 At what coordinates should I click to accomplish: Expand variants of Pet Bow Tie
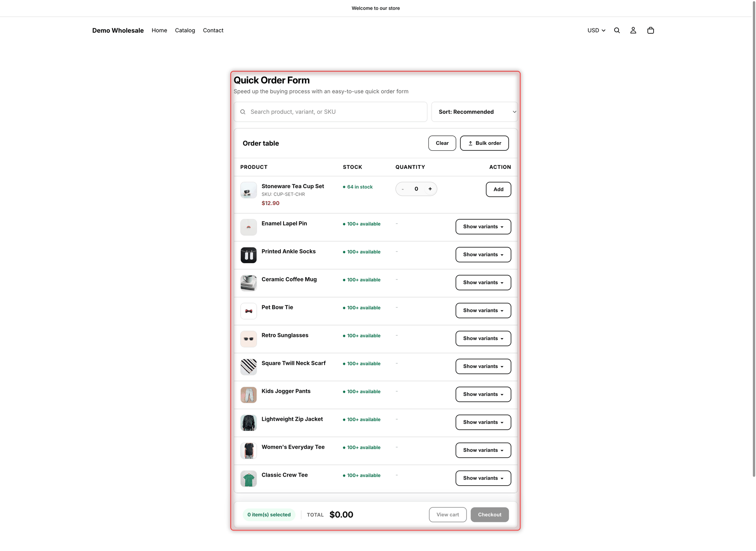coord(483,311)
